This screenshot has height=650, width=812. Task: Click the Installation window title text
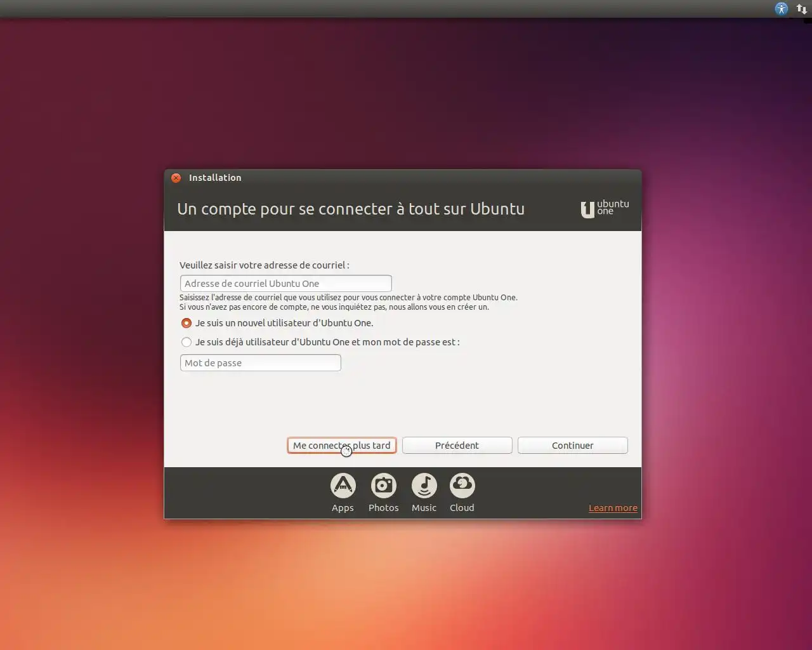(x=215, y=178)
